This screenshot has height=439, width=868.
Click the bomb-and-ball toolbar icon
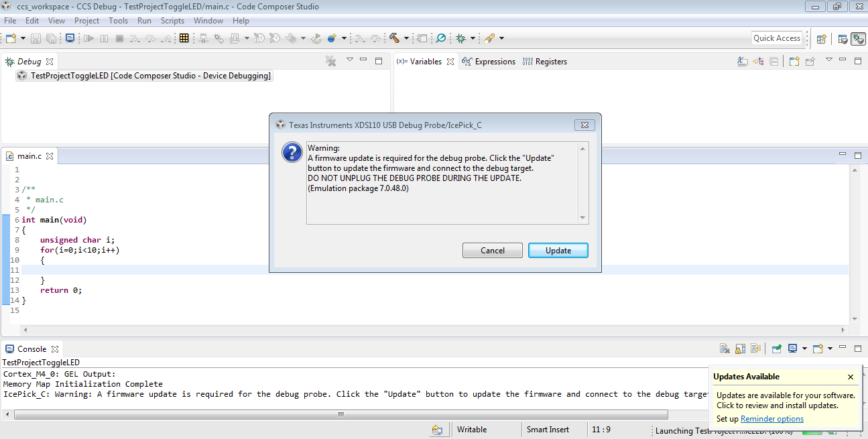tap(331, 38)
